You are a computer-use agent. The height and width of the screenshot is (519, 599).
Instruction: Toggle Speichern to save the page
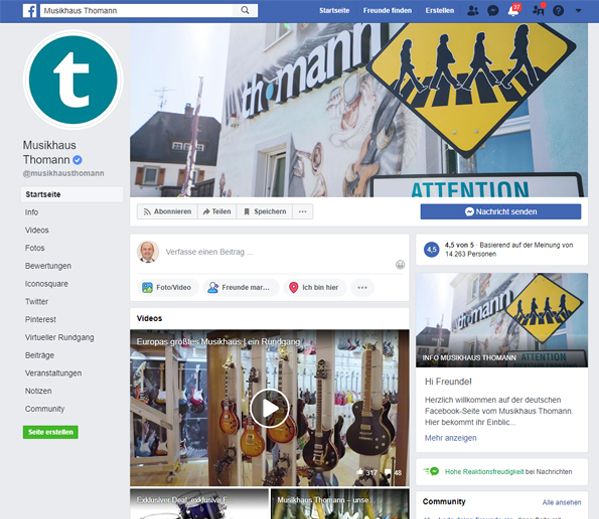265,212
